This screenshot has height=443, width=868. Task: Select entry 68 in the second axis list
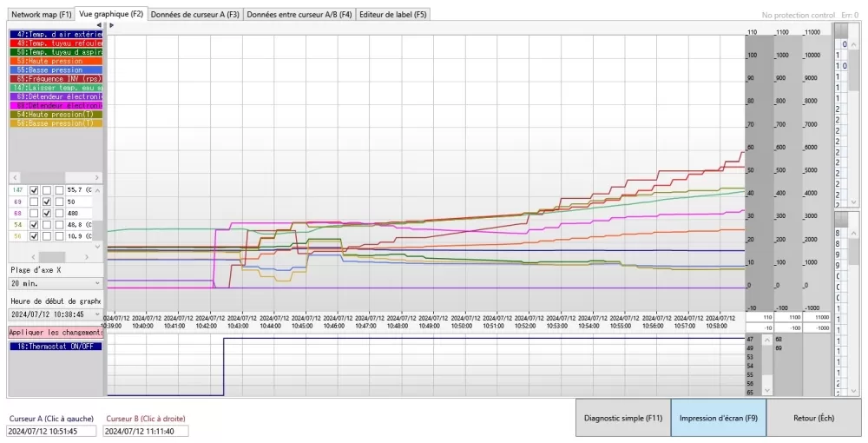pos(779,339)
